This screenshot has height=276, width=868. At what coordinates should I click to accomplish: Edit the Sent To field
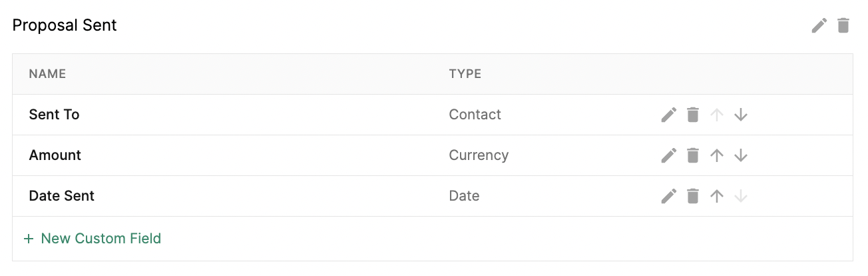pos(669,115)
